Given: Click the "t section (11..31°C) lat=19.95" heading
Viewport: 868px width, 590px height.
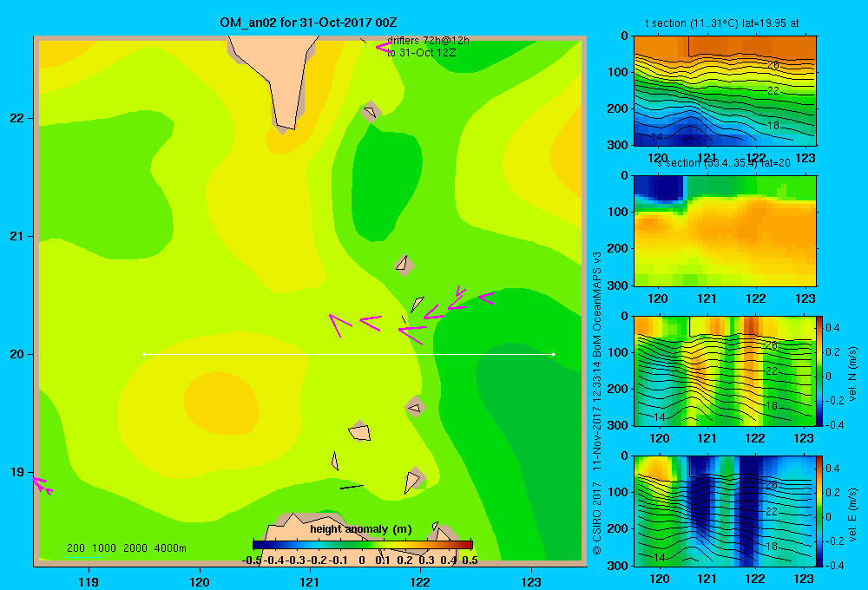Looking at the screenshot, I should click(x=722, y=23).
